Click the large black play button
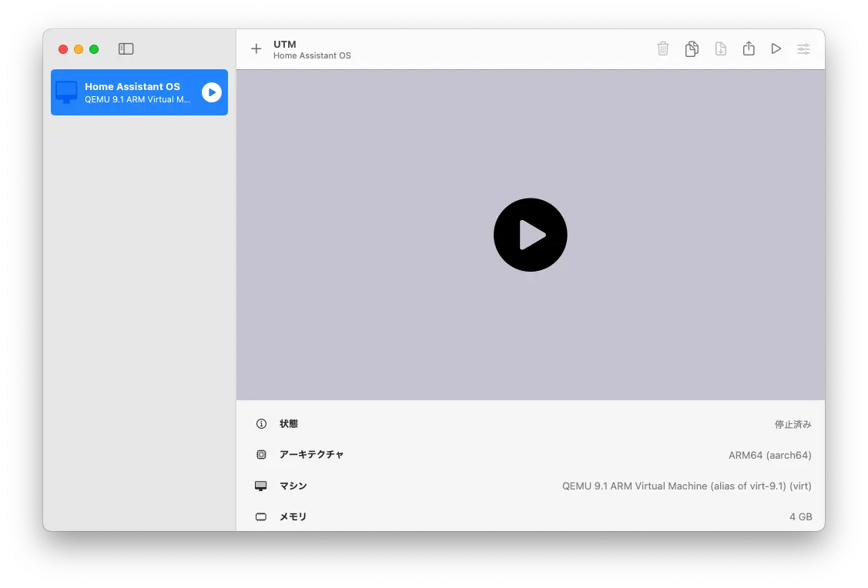The image size is (868, 588). pos(531,235)
